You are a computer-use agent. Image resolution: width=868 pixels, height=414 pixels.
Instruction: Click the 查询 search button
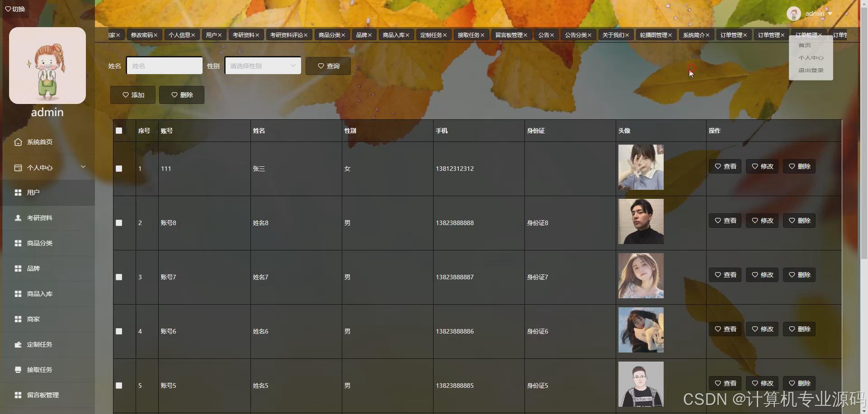pyautogui.click(x=328, y=66)
